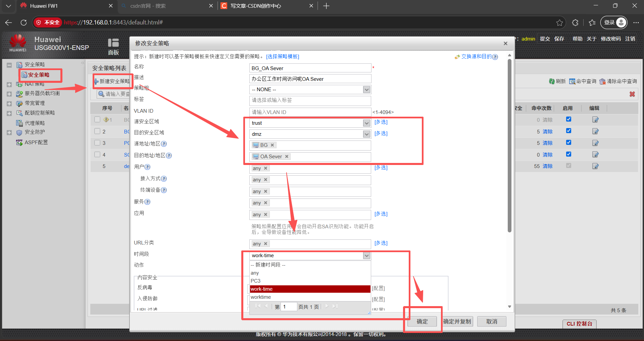Select checkbox for policy row 4
The image size is (644, 341).
click(97, 154)
